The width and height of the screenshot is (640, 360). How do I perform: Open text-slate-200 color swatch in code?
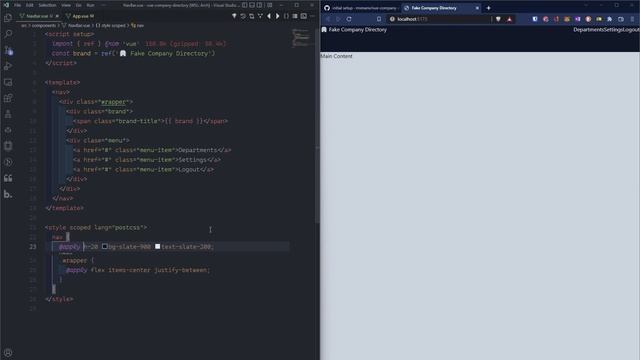pyautogui.click(x=158, y=246)
